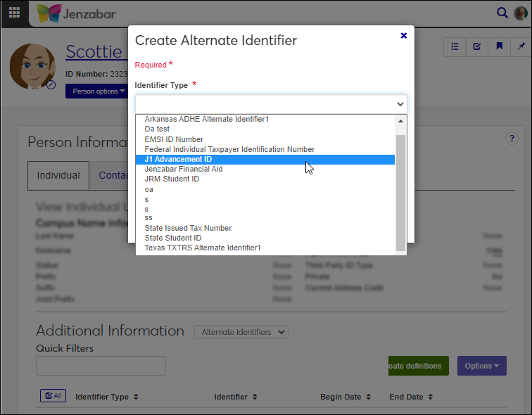The height and width of the screenshot is (415, 532).
Task: Open the app launcher grid icon
Action: (x=14, y=13)
